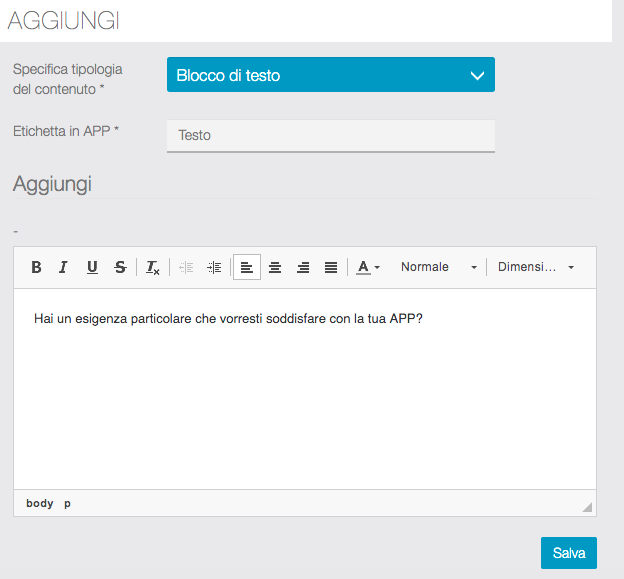This screenshot has height=579, width=624.
Task: Open the Dimensione font size dropdown
Action: [x=535, y=267]
